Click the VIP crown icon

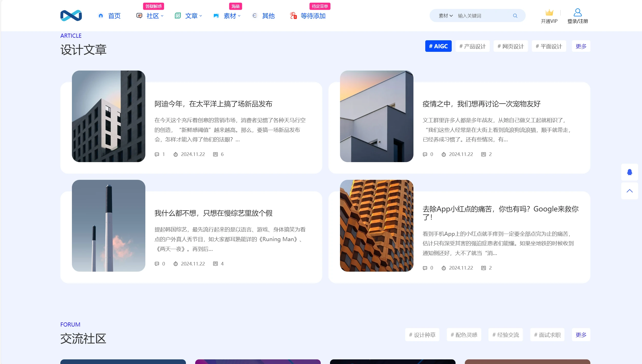pyautogui.click(x=549, y=12)
